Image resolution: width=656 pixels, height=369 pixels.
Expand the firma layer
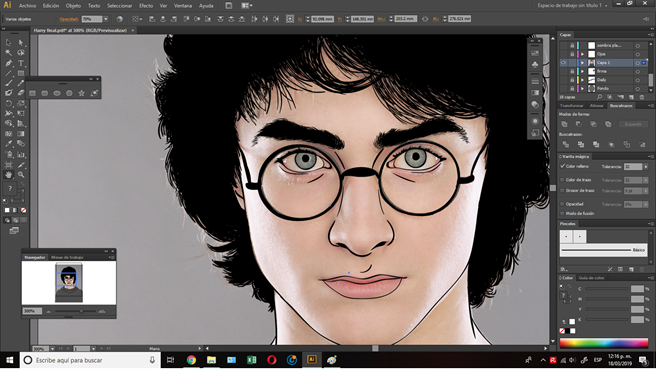(x=582, y=71)
